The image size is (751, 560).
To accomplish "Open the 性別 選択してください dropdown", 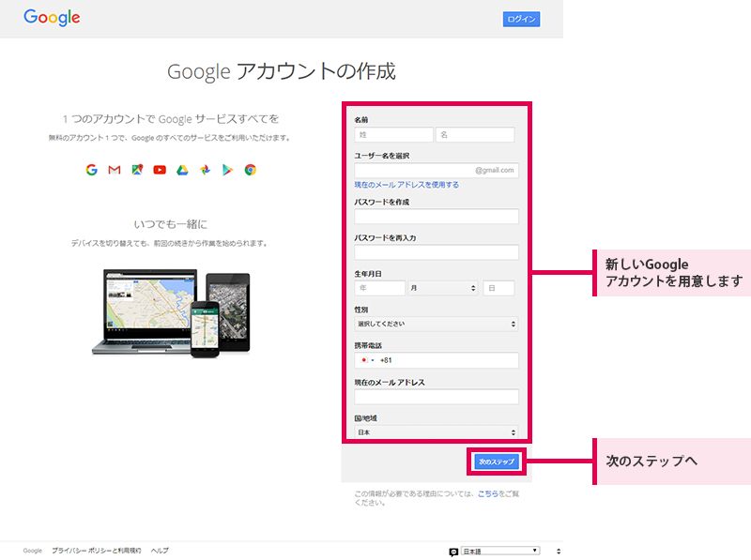I will [x=437, y=324].
